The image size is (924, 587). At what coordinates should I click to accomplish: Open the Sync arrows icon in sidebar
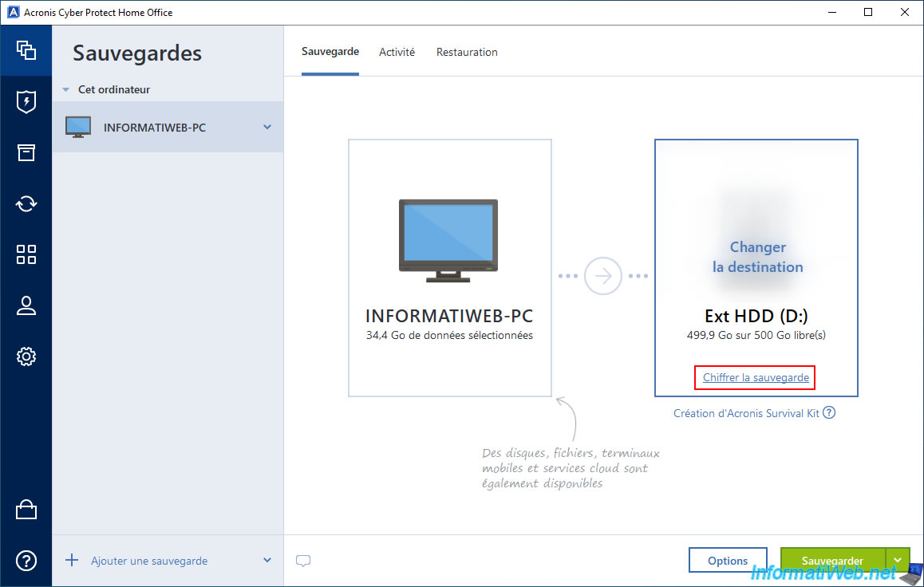click(x=26, y=203)
